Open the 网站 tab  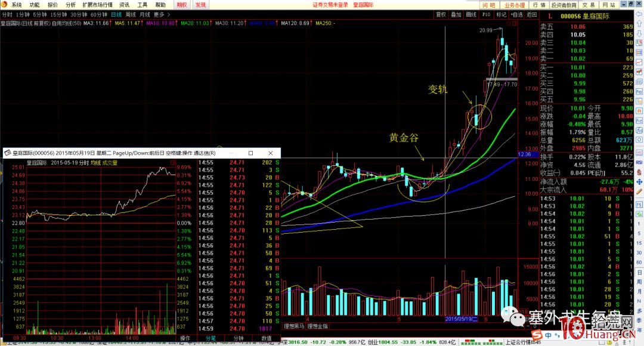coord(609,5)
